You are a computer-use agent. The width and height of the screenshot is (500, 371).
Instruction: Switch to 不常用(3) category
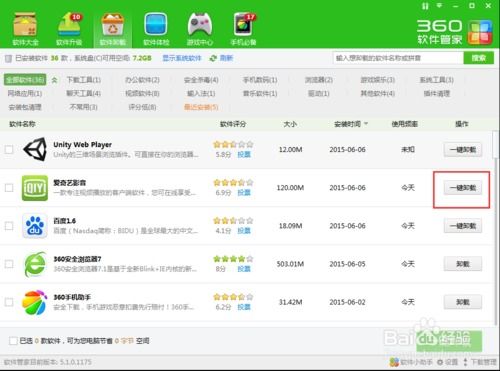coord(84,107)
